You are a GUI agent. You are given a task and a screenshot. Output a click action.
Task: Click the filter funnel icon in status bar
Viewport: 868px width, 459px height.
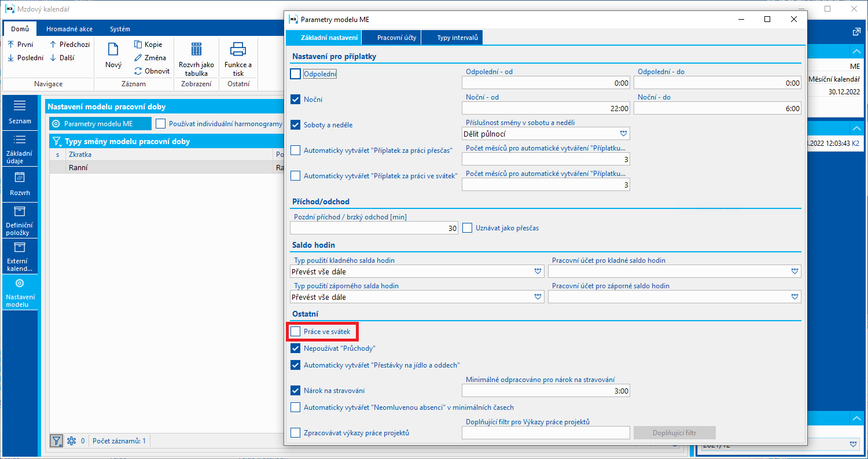pyautogui.click(x=57, y=441)
